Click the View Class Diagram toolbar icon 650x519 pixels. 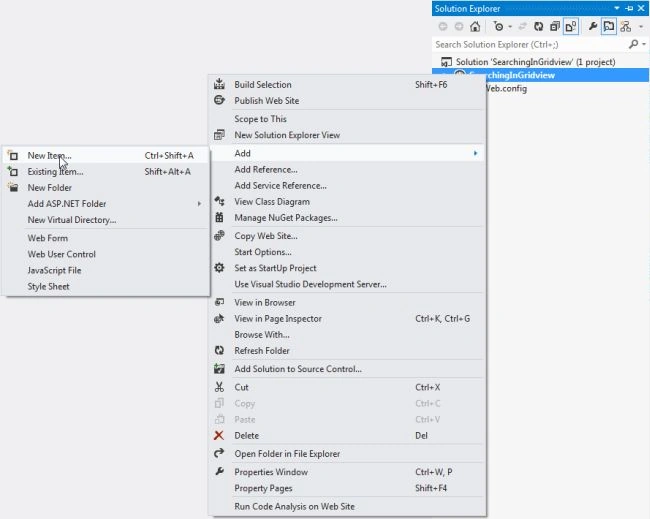pyautogui.click(x=626, y=27)
